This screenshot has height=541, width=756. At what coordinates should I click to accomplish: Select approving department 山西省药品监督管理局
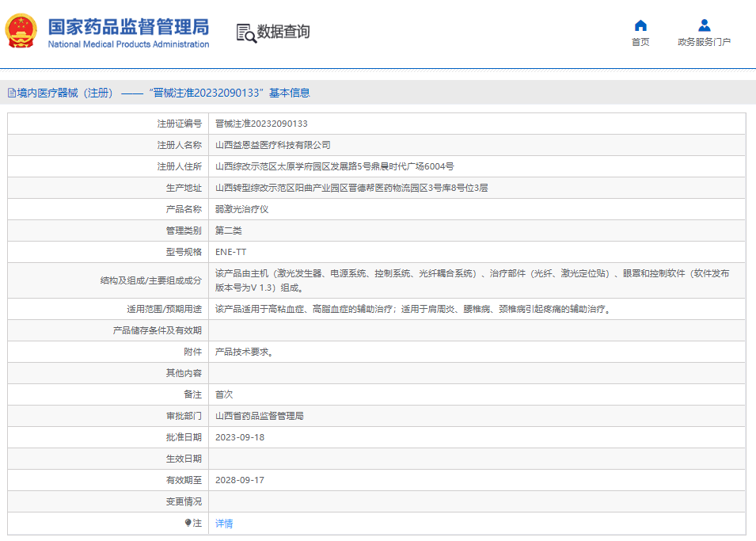(x=260, y=416)
